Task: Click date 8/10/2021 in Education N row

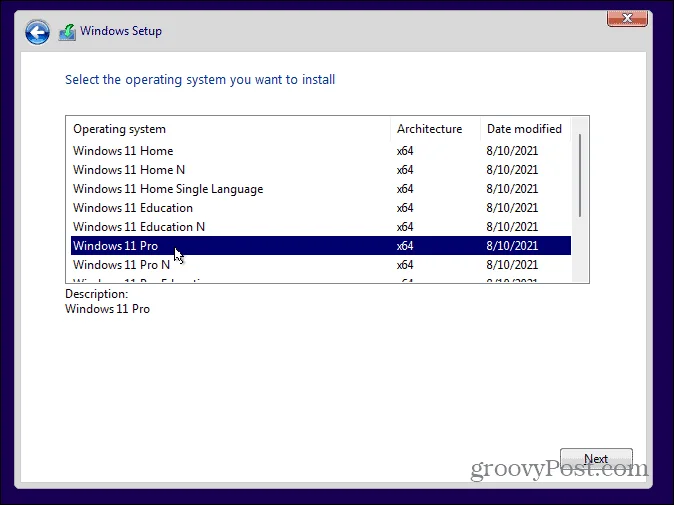Action: (x=512, y=226)
